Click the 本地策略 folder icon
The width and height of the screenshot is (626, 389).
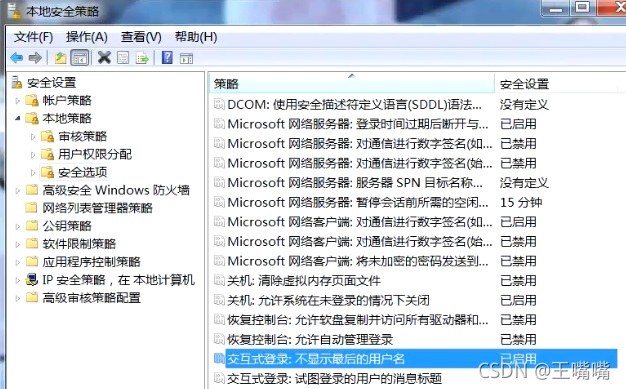tap(32, 118)
